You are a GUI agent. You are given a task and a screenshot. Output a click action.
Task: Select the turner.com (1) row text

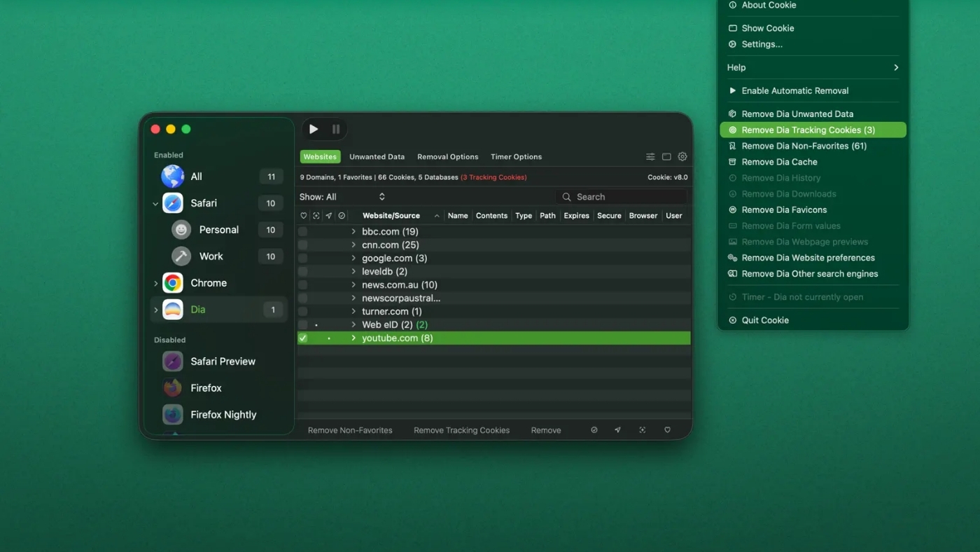[392, 312]
